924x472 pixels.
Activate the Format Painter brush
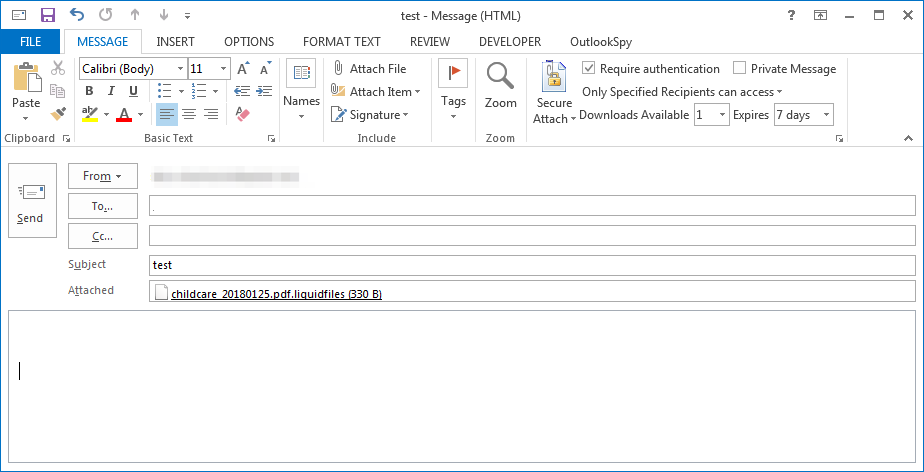point(58,113)
